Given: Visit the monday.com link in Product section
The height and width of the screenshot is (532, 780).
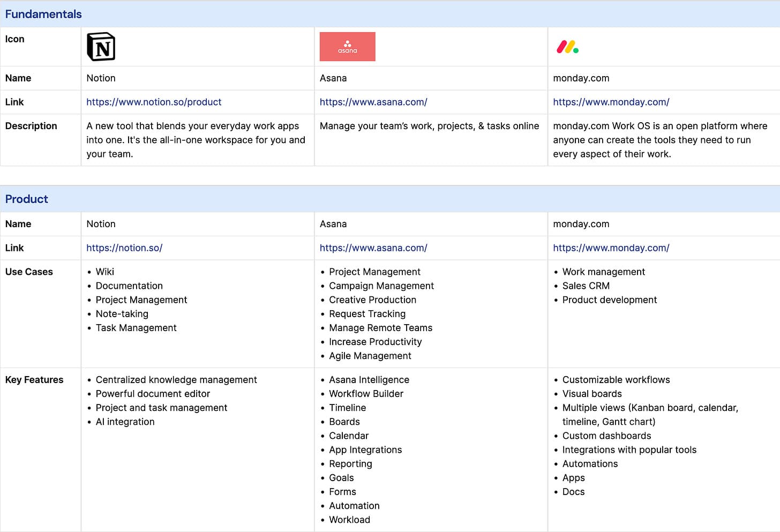Looking at the screenshot, I should coord(611,248).
